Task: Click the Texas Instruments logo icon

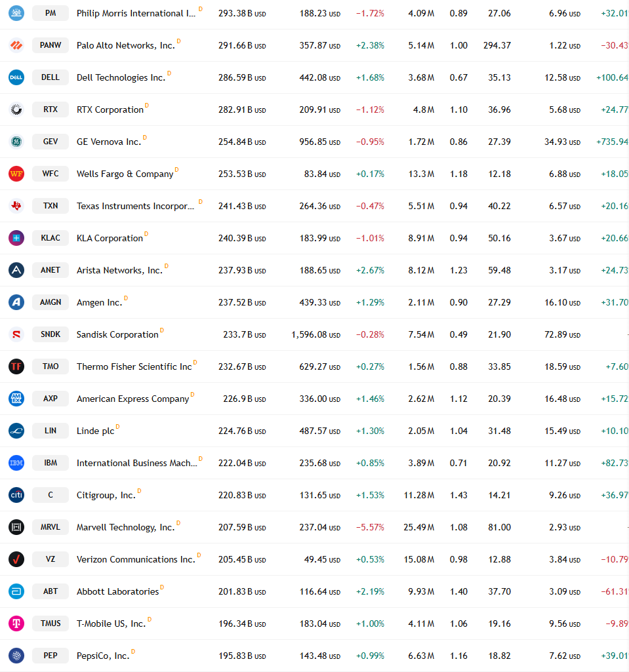Action: (x=16, y=206)
